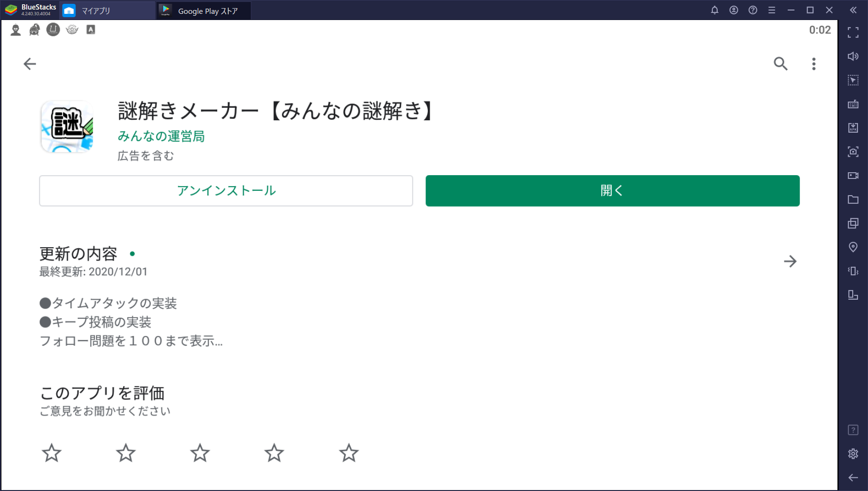868x491 pixels.
Task: Open keyboard controls in sidebar
Action: click(x=853, y=104)
